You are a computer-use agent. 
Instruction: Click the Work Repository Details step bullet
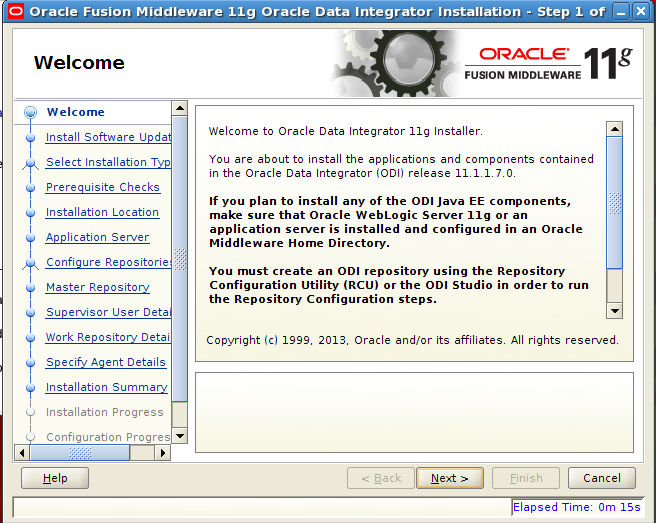31,337
